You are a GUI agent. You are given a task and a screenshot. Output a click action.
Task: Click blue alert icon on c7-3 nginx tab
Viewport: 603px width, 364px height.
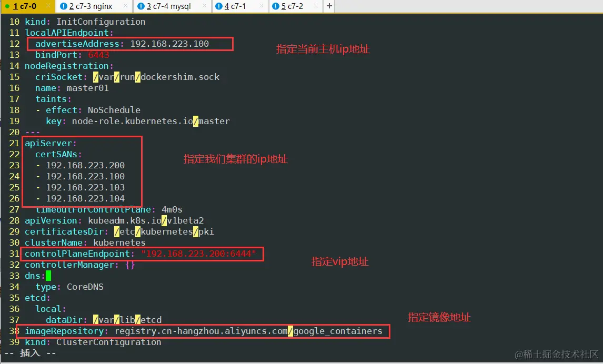(64, 6)
